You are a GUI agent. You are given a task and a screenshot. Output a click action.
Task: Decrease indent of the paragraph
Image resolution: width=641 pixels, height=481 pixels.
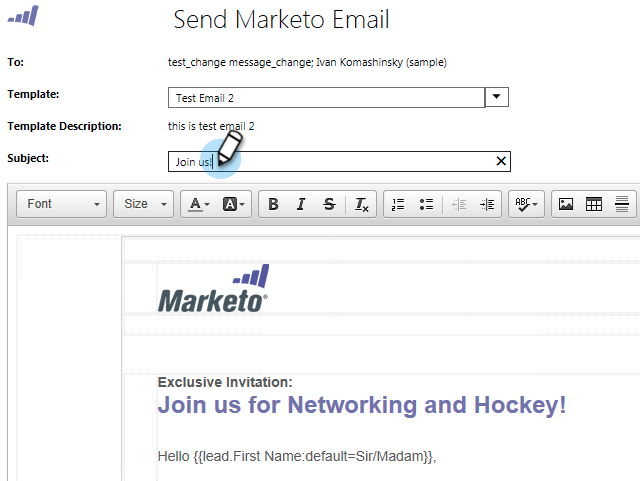tap(459, 204)
